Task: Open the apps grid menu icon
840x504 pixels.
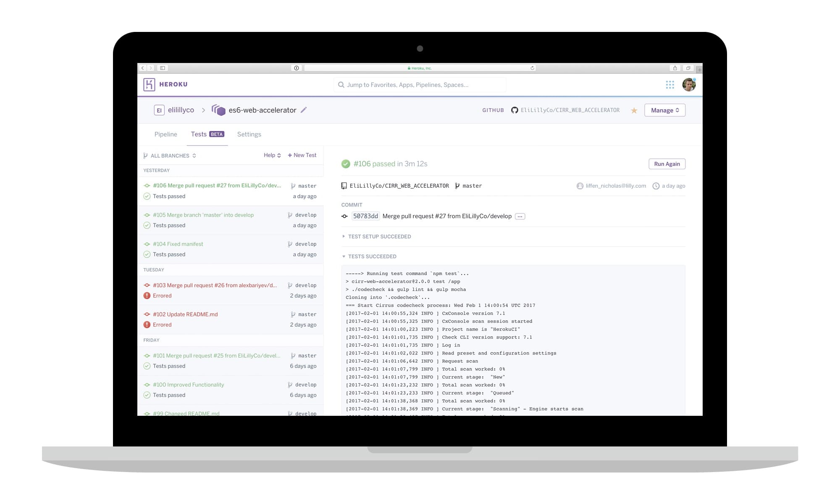Action: pyautogui.click(x=670, y=85)
